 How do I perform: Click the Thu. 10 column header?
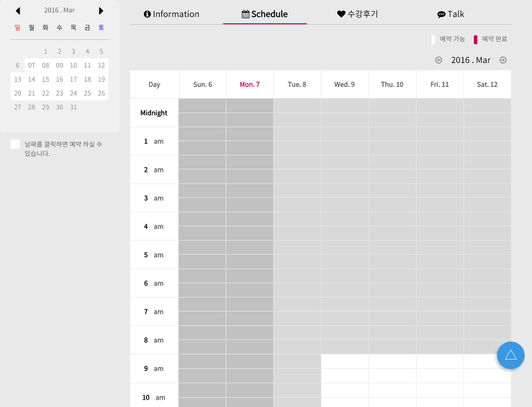pyautogui.click(x=392, y=85)
